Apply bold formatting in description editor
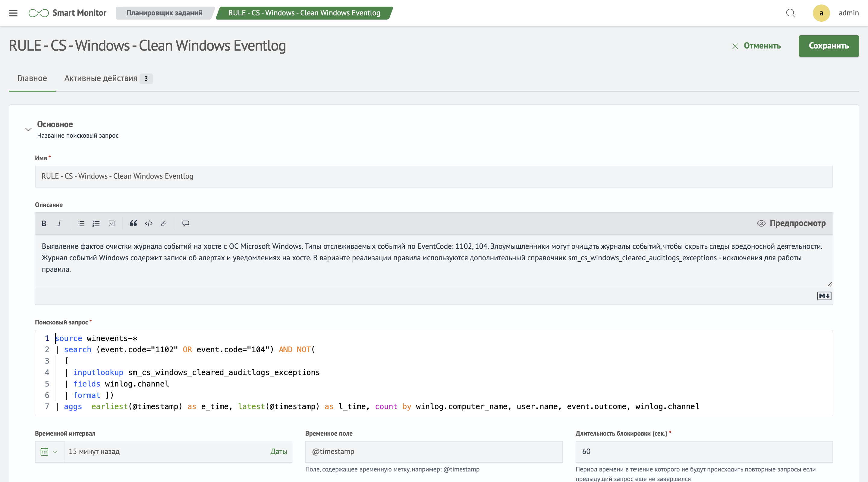Image resolution: width=868 pixels, height=482 pixels. click(x=44, y=223)
